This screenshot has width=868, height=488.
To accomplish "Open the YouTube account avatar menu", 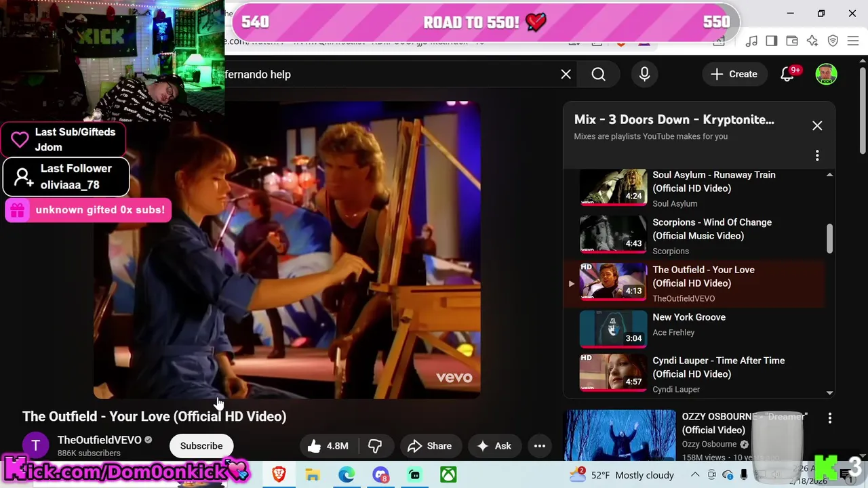I will click(x=826, y=75).
